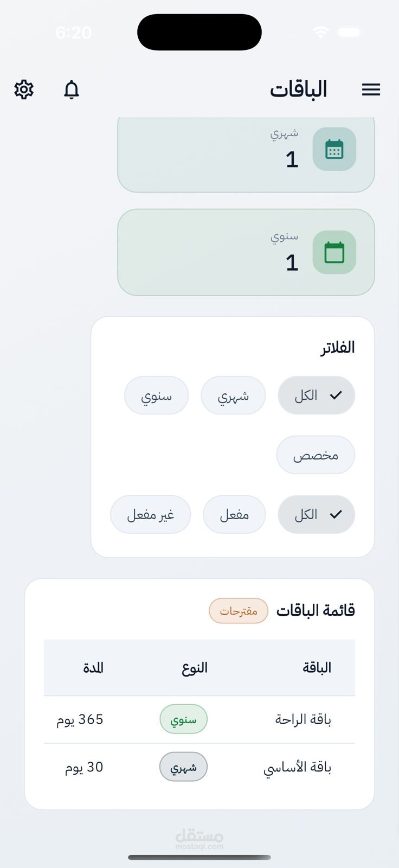The width and height of the screenshot is (399, 868).
Task: Select the مفعل status filter chip
Action: coord(234,515)
